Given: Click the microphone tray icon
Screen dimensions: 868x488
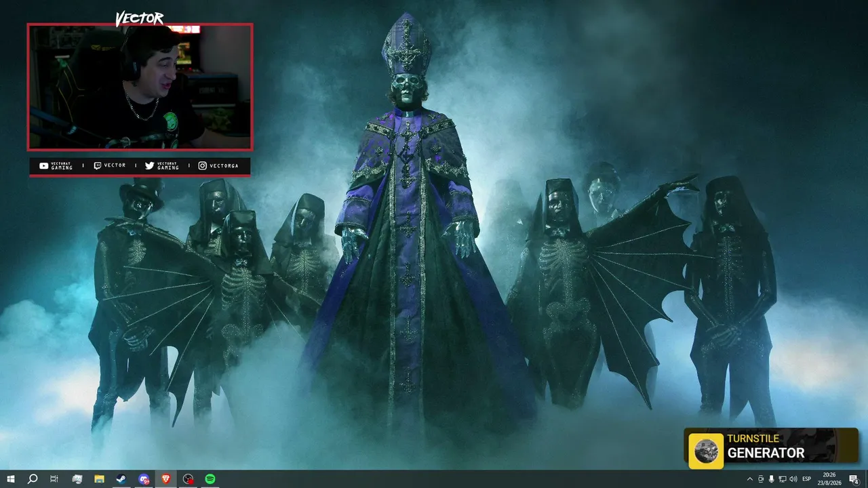Looking at the screenshot, I should click(x=772, y=479).
